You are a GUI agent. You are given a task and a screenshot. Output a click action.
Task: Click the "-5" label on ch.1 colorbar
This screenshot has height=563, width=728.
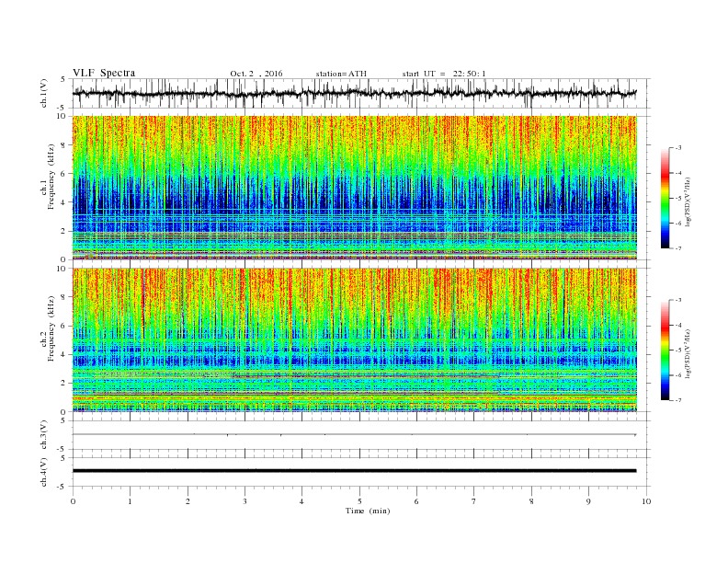tap(678, 199)
